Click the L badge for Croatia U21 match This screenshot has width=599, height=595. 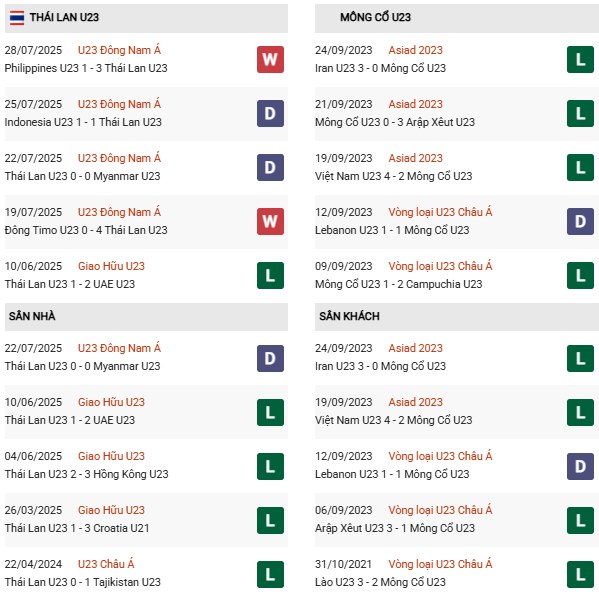coord(270,521)
